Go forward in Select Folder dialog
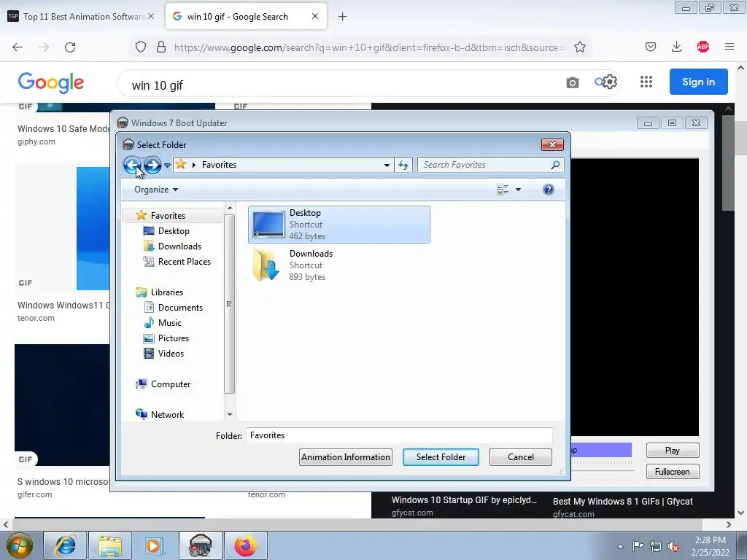The height and width of the screenshot is (560, 747). (x=152, y=165)
